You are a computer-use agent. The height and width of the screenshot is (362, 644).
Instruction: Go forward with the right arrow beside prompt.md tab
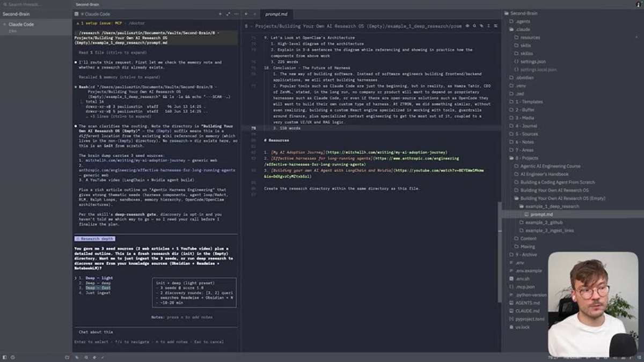(x=254, y=14)
